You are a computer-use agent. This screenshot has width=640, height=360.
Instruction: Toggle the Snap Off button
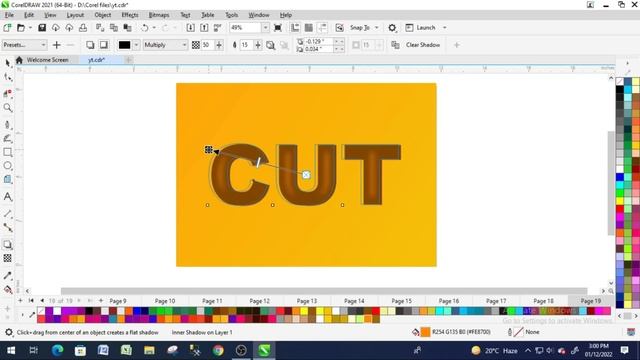click(339, 28)
